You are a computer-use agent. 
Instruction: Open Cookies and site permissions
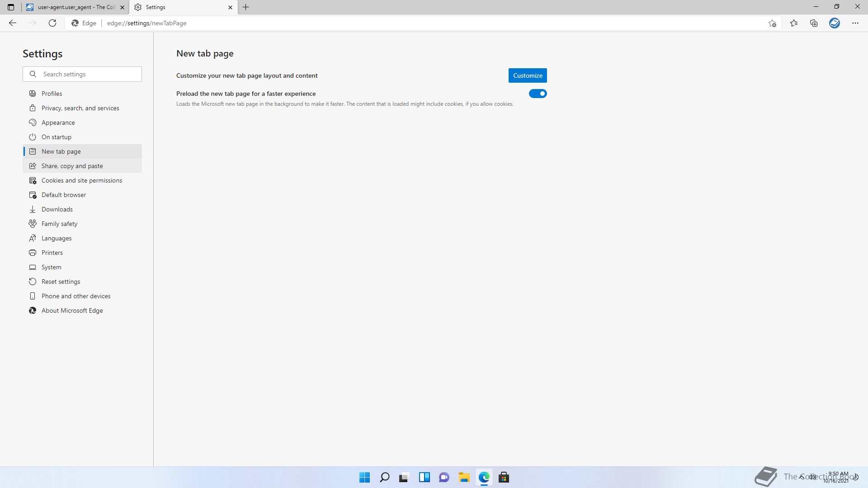click(x=82, y=180)
